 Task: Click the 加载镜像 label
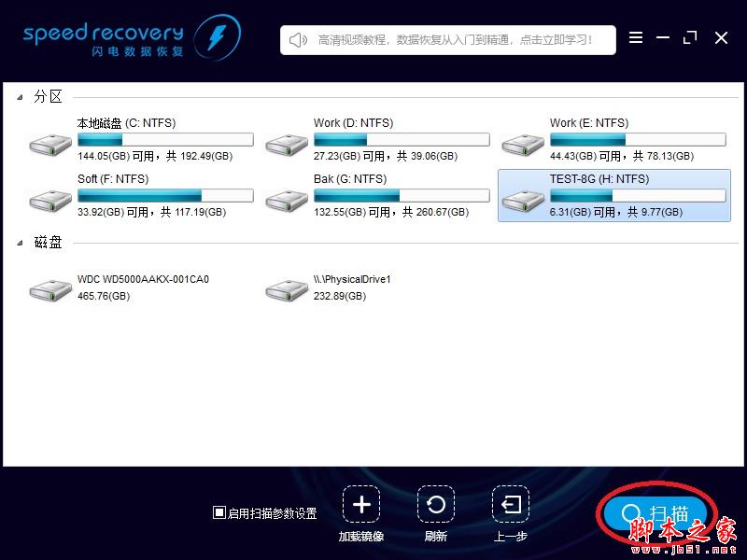361,537
